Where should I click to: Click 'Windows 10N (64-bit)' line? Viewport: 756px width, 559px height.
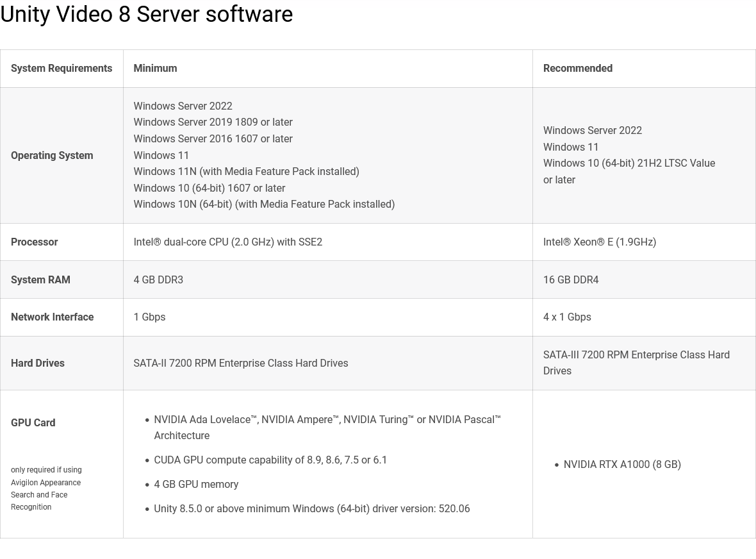[x=264, y=204]
